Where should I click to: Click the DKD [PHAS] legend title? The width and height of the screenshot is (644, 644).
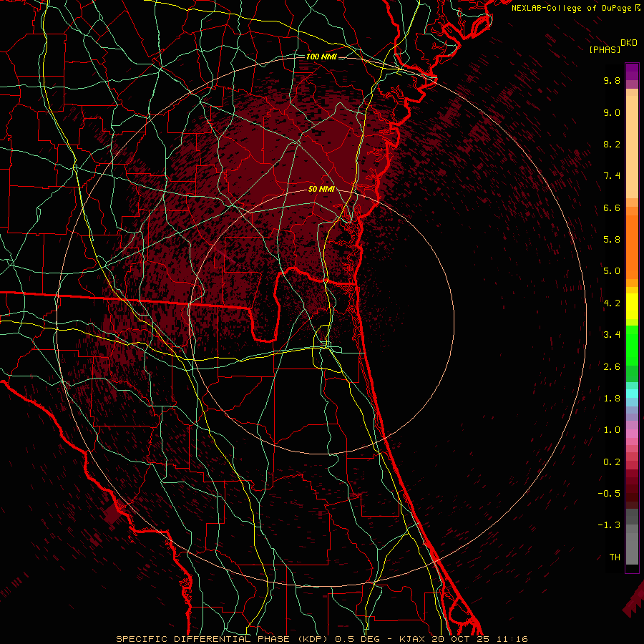(x=613, y=46)
